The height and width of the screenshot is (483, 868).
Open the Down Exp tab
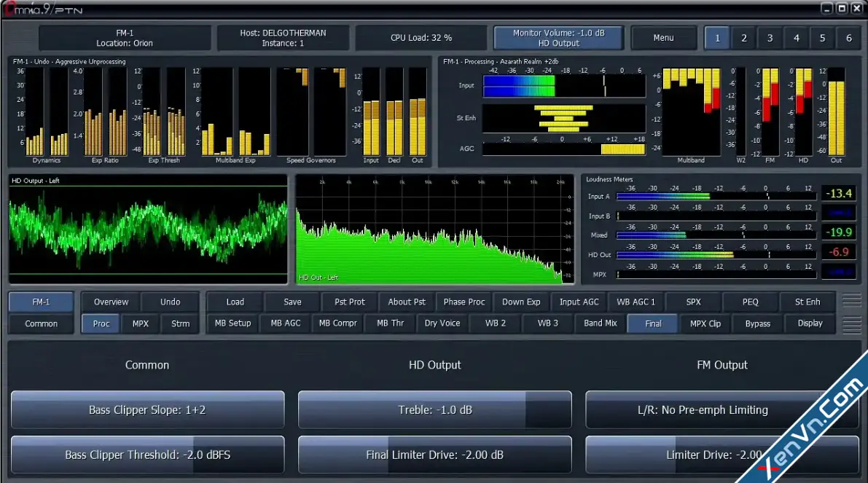pos(521,302)
